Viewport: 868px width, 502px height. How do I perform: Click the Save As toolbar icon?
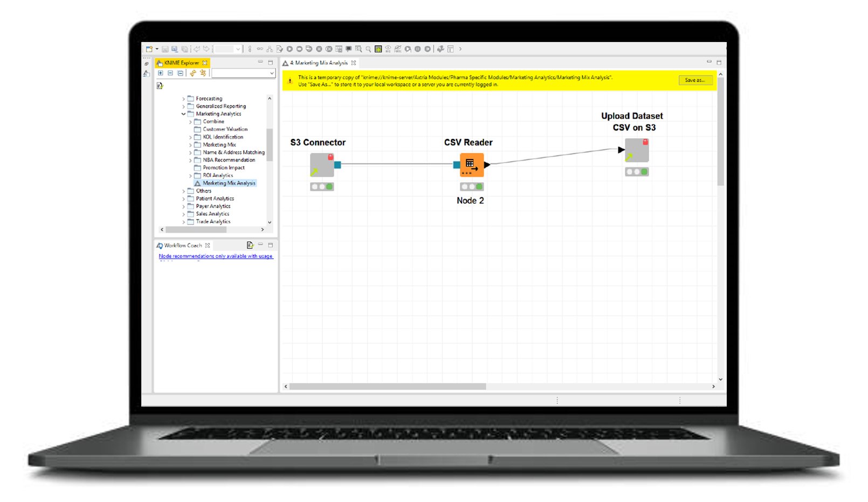coord(175,49)
